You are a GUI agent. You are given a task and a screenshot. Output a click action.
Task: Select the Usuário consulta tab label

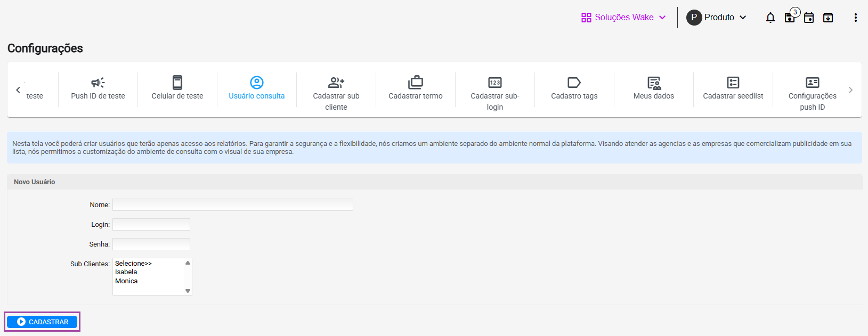[x=257, y=96]
